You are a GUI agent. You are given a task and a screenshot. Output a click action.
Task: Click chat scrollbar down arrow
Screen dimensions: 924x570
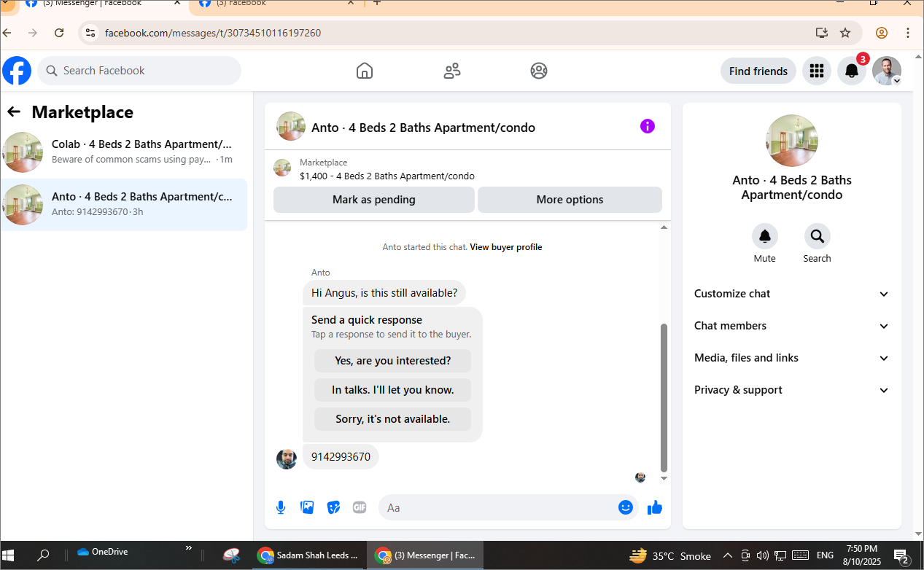[664, 478]
